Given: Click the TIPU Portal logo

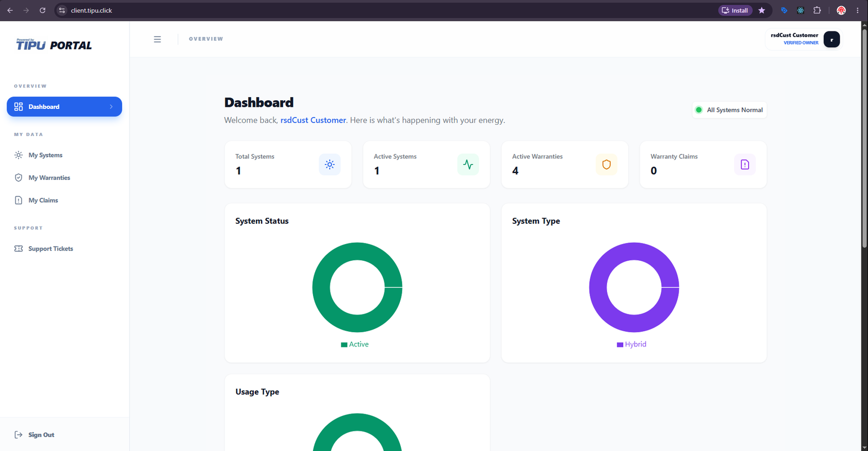Looking at the screenshot, I should pos(54,44).
